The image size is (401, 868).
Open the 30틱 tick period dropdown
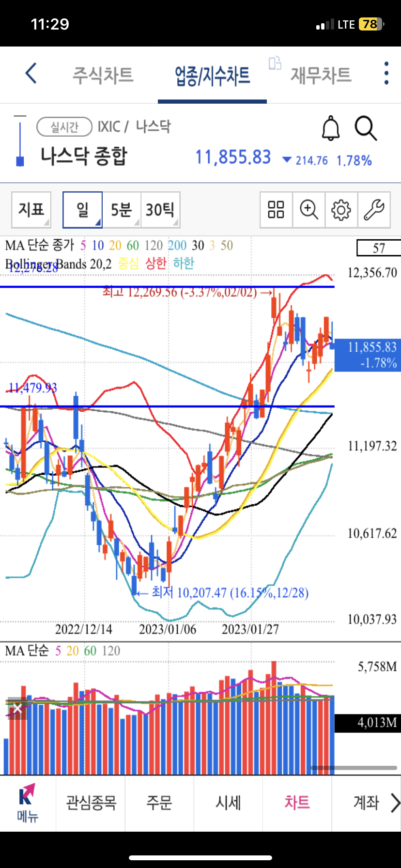click(160, 210)
